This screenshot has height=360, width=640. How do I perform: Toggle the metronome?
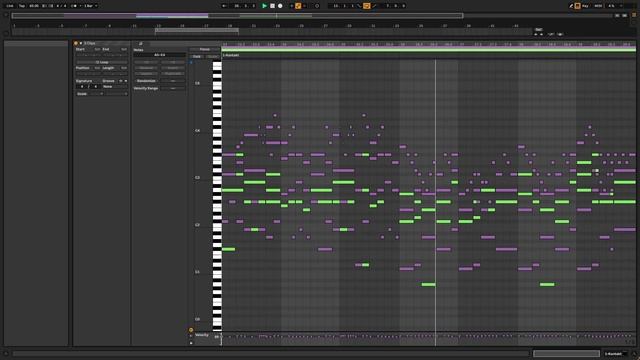(75, 6)
